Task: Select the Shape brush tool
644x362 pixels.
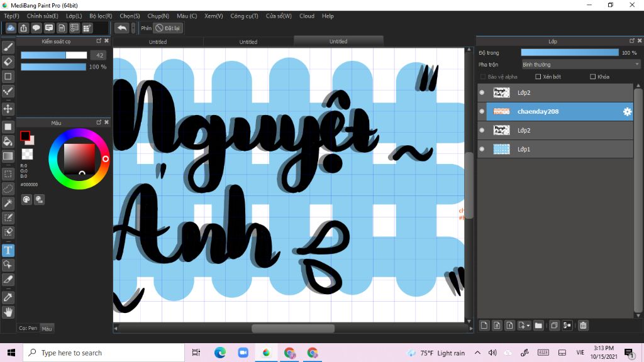Action: click(x=8, y=76)
